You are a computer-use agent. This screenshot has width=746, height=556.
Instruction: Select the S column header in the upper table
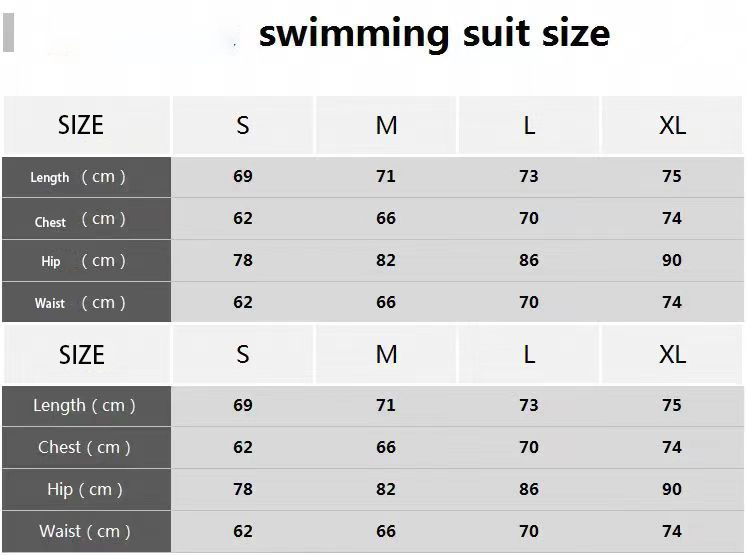tap(243, 125)
